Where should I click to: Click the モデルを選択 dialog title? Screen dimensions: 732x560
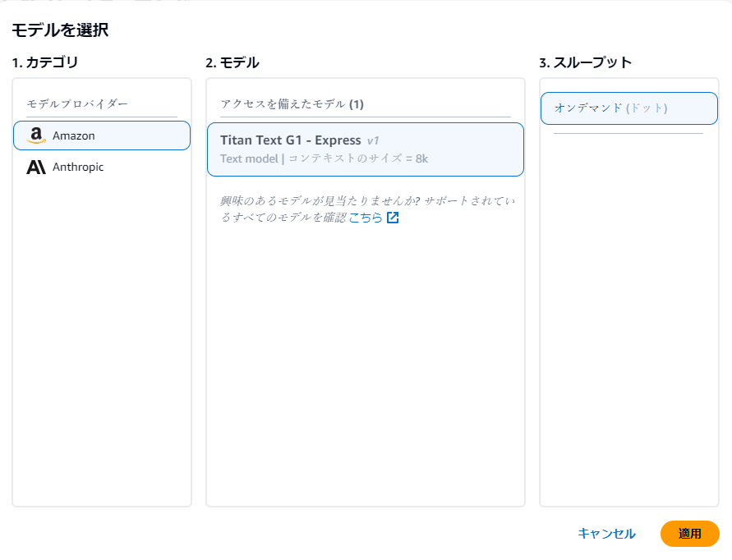pyautogui.click(x=60, y=30)
